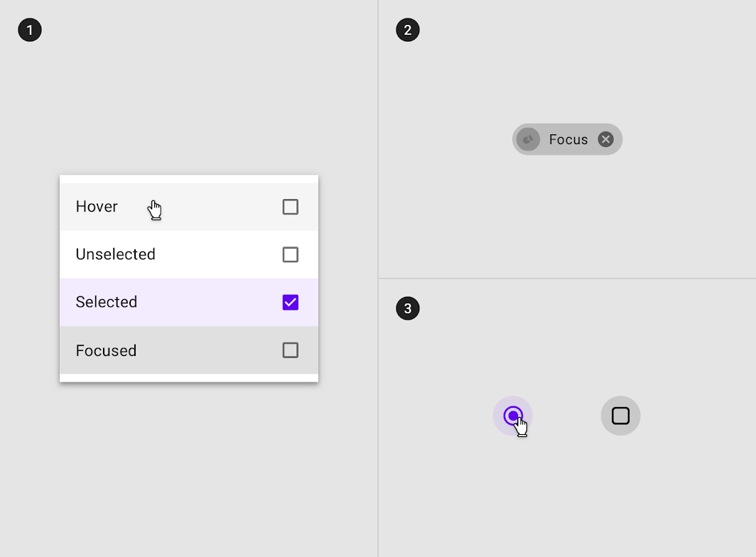The width and height of the screenshot is (756, 557).
Task: Click the number 2 badge
Action: point(408,30)
